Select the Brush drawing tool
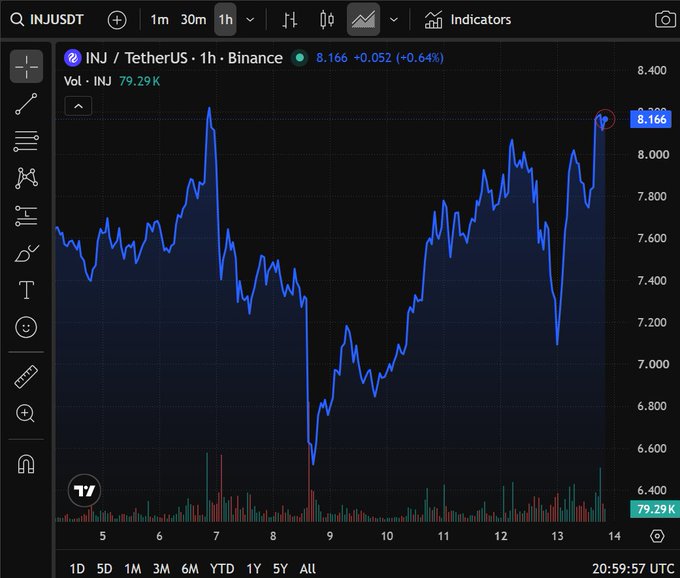The image size is (680, 578). pos(26,253)
